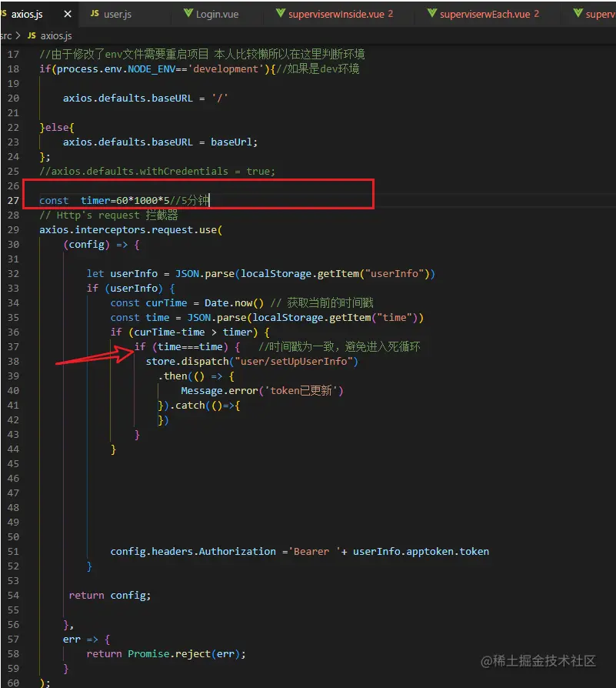Screen dimensions: 616x688
Task: Place cursor in 'const timer=60*1000*5' line
Action: click(x=124, y=201)
